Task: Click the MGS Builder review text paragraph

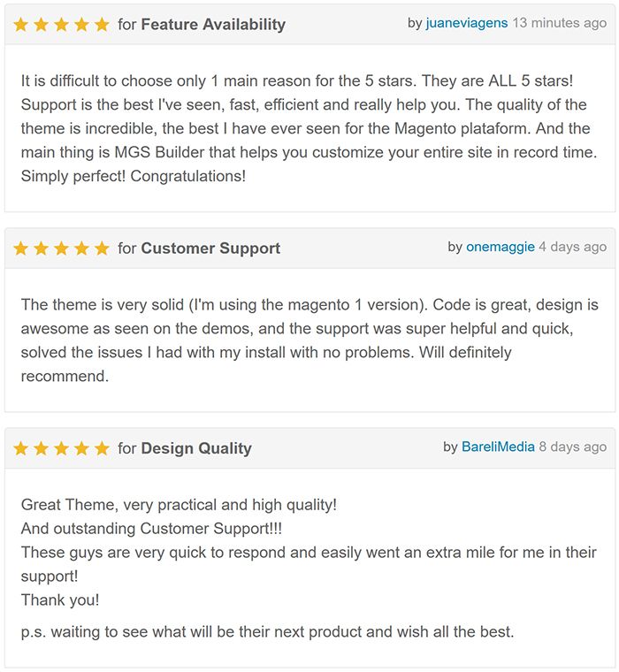Action: (x=309, y=128)
